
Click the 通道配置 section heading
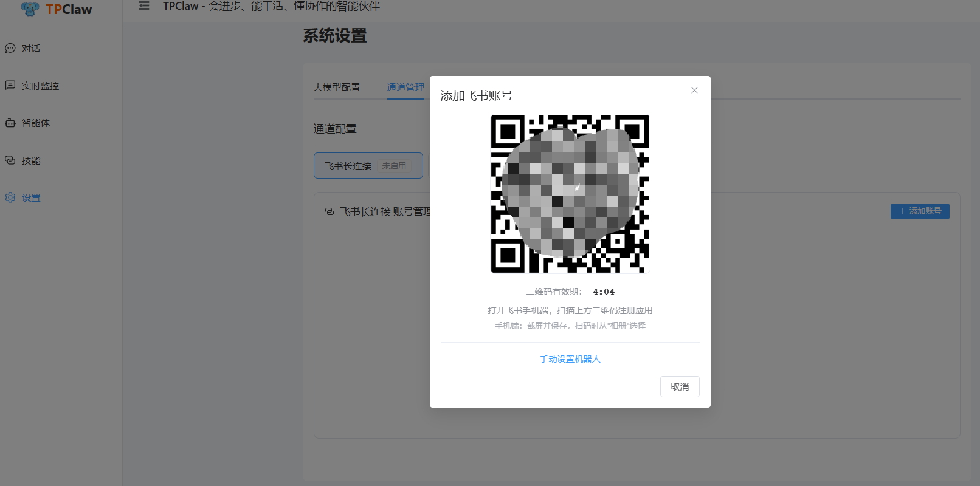(x=335, y=129)
